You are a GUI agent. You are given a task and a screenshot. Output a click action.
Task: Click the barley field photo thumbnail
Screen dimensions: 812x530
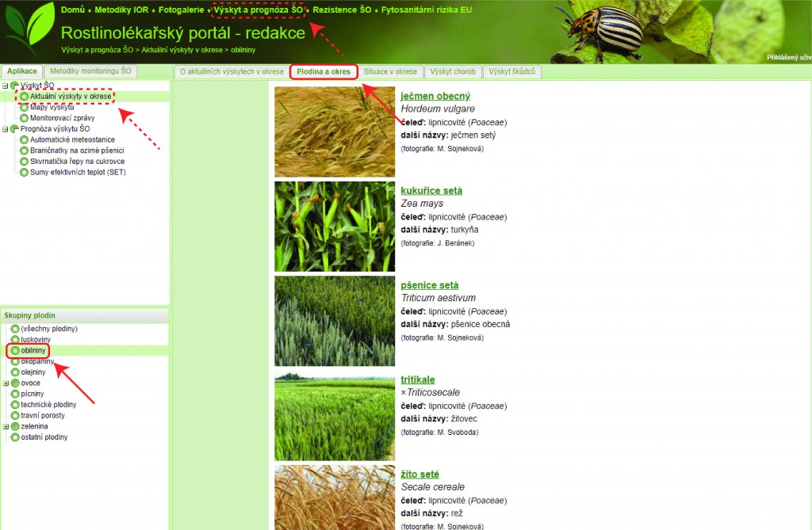coord(335,132)
